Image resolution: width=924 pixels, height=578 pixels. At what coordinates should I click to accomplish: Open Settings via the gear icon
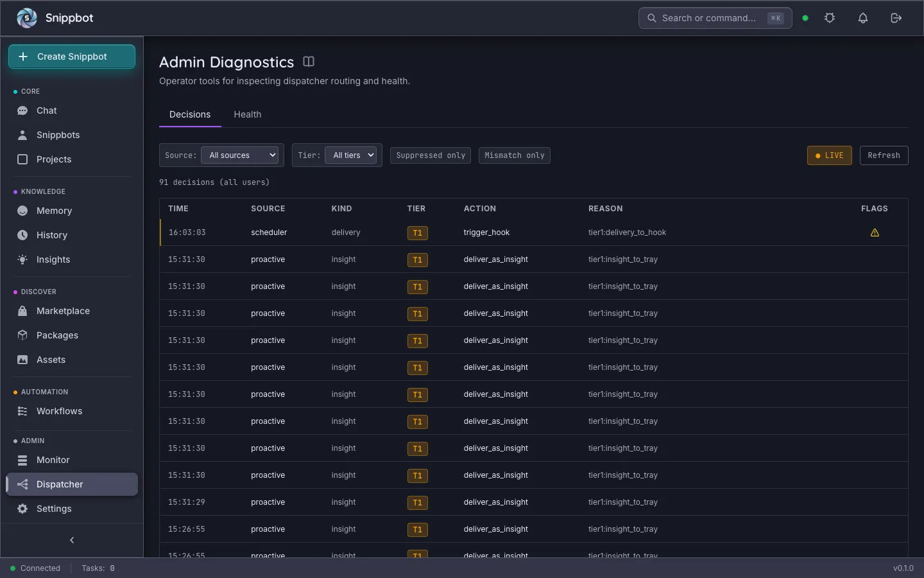22,509
